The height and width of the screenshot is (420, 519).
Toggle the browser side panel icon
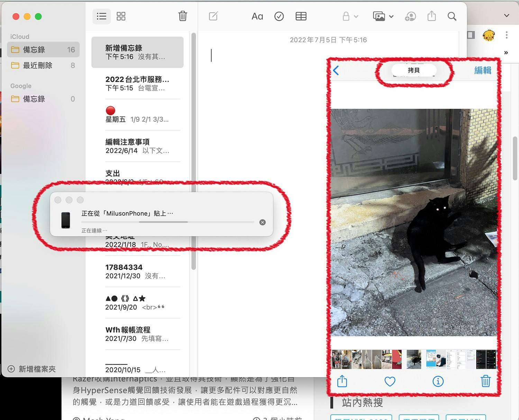[x=471, y=35]
